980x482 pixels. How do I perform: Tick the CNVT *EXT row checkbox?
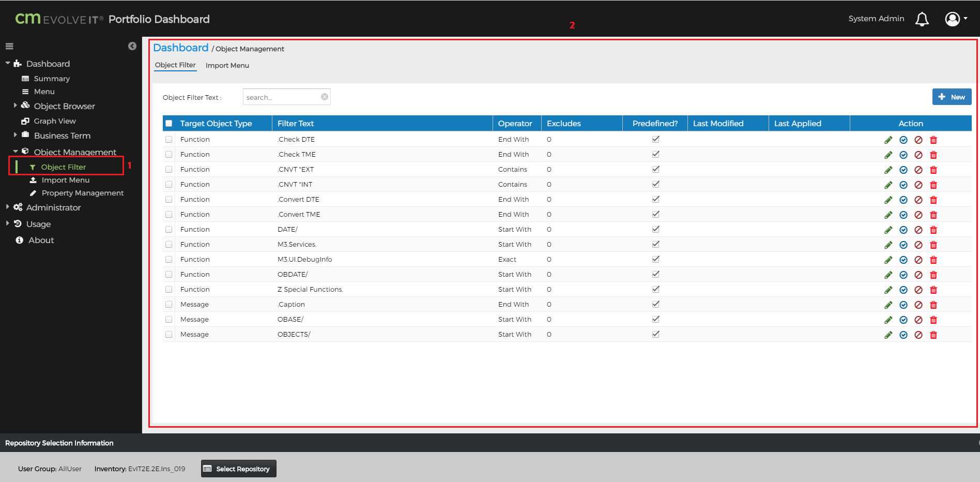[169, 169]
